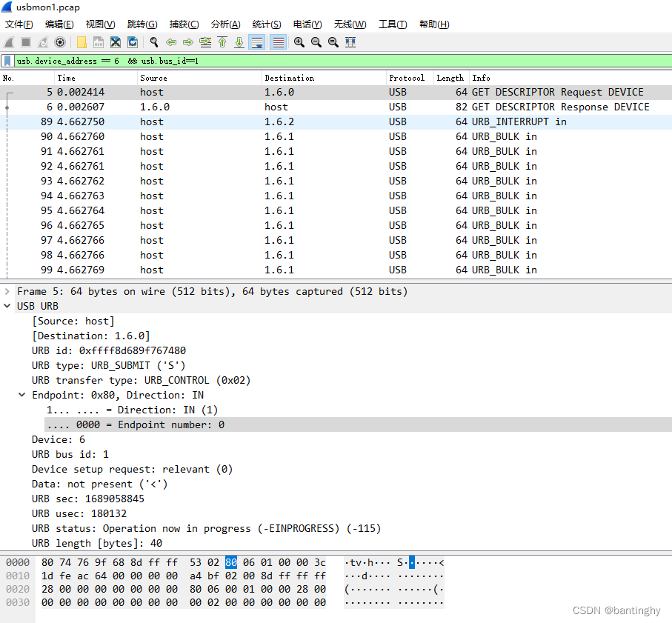The image size is (672, 623).
Task: Jump to first packet icon
Action: pos(222,42)
